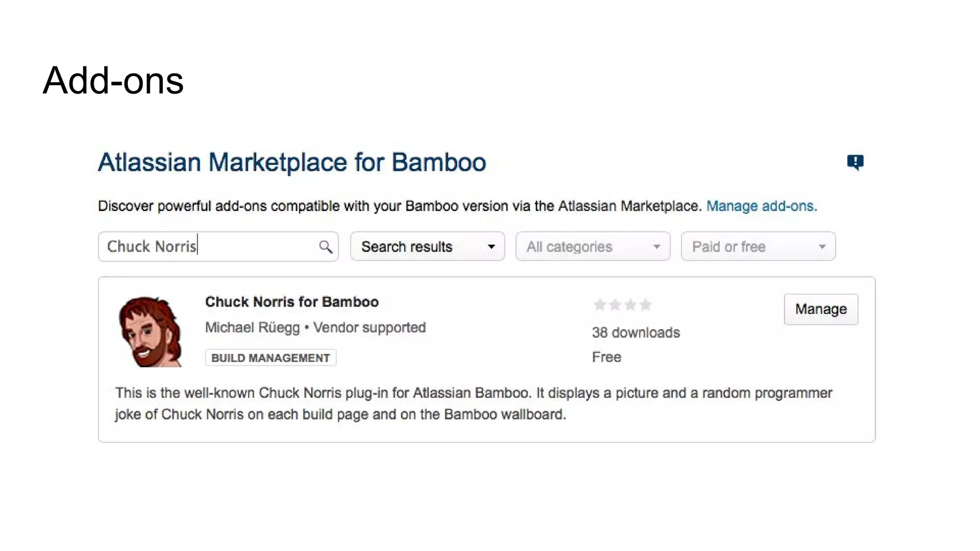Screen dimensions: 980x551
Task: Click the Vendor supported label
Action: click(x=369, y=328)
